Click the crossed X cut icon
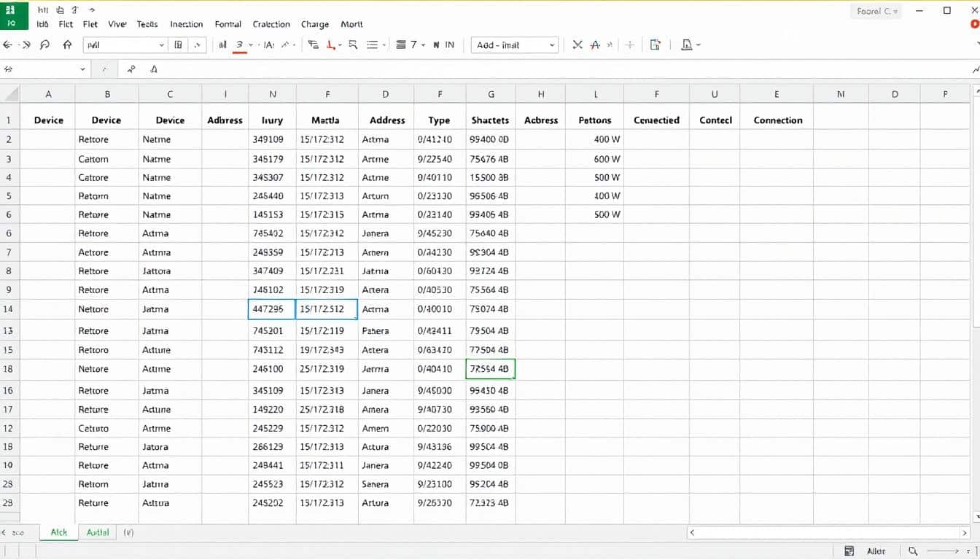 pos(577,44)
